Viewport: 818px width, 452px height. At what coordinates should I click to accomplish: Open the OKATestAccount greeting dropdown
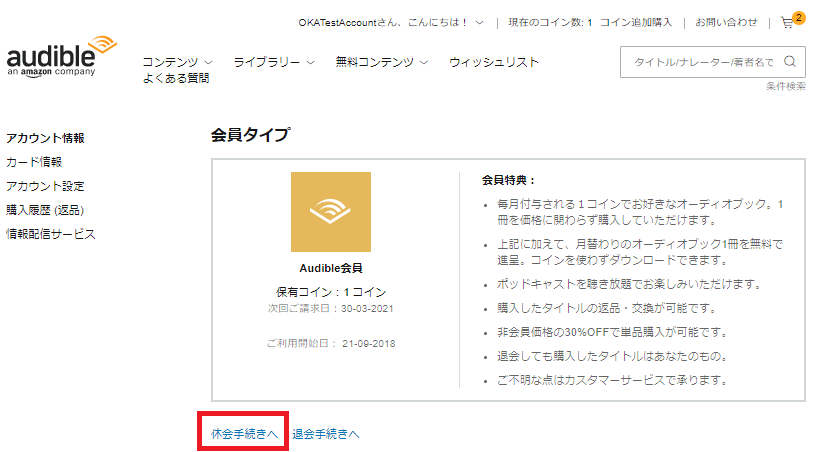(x=391, y=22)
